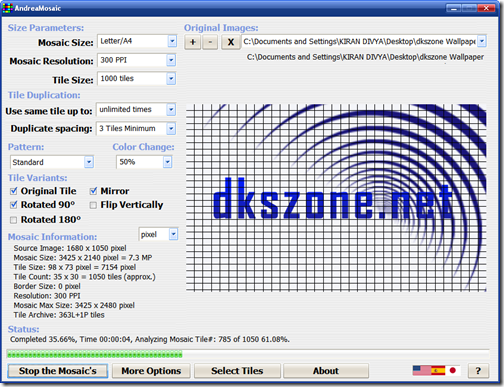The width and height of the screenshot is (504, 387).
Task: Click the status text showing Completed 35.66%
Action: (150, 339)
